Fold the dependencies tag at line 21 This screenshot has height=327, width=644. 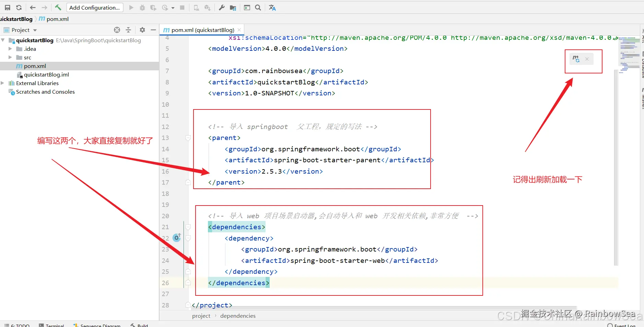(x=188, y=227)
